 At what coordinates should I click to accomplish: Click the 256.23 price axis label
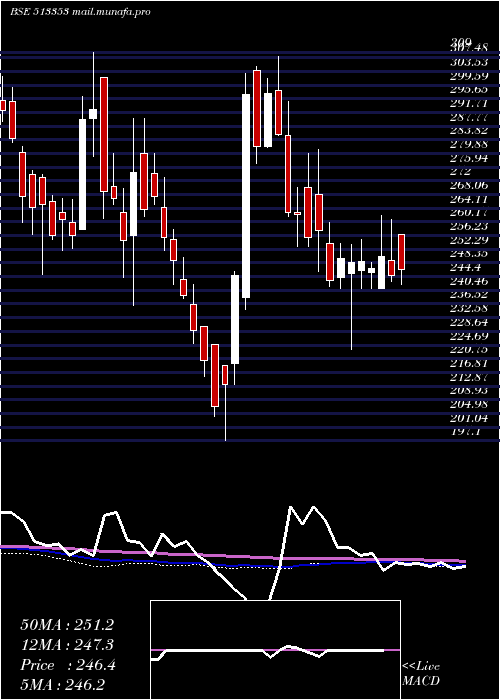pyautogui.click(x=469, y=227)
